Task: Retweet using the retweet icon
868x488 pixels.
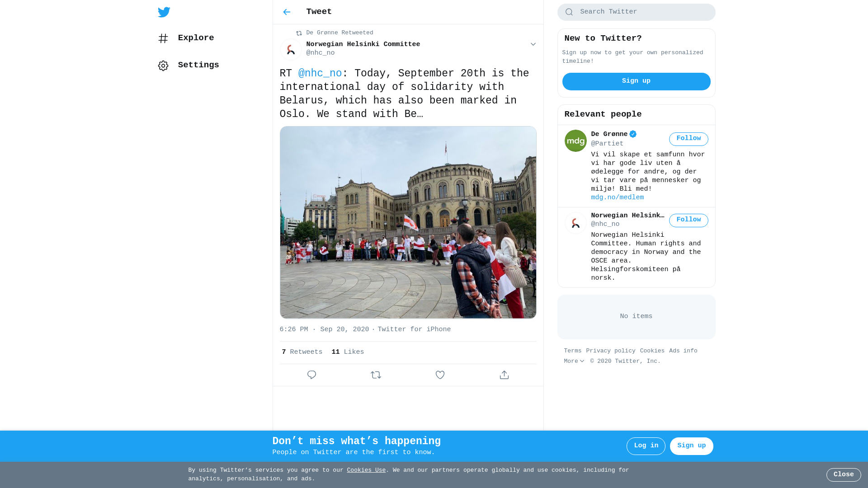Action: (x=376, y=375)
